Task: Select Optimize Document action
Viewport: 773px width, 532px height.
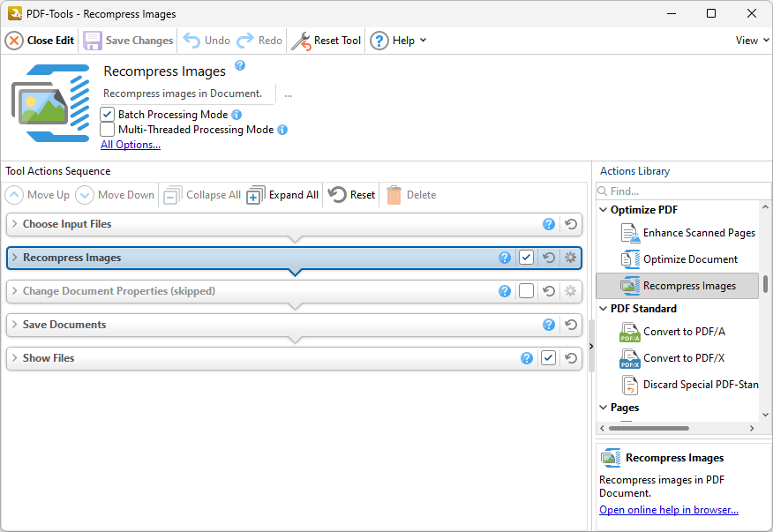Action: coord(679,259)
